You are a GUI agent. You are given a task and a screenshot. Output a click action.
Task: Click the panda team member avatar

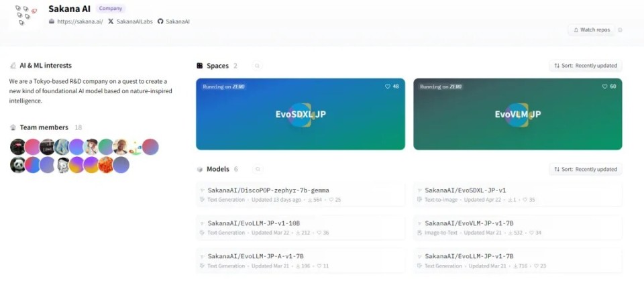(x=17, y=165)
